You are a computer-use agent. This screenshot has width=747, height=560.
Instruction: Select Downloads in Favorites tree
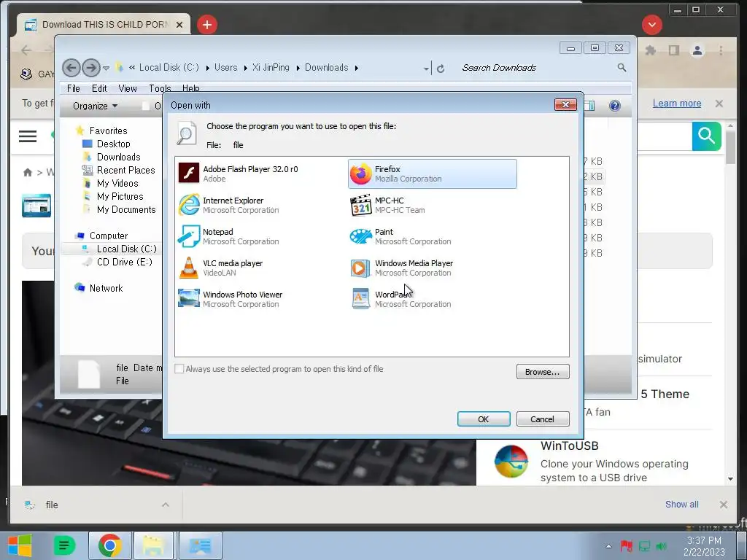coord(119,157)
